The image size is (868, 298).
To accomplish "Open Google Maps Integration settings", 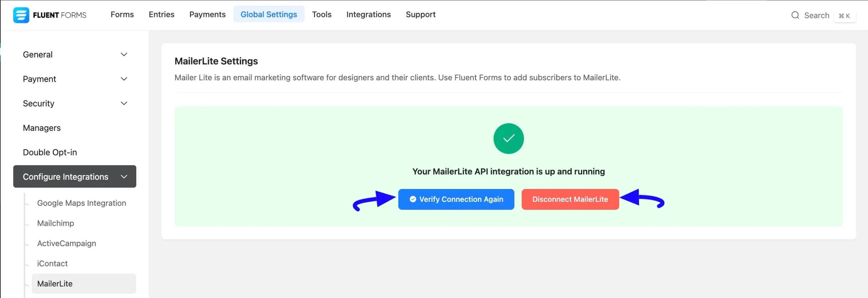I will 81,203.
